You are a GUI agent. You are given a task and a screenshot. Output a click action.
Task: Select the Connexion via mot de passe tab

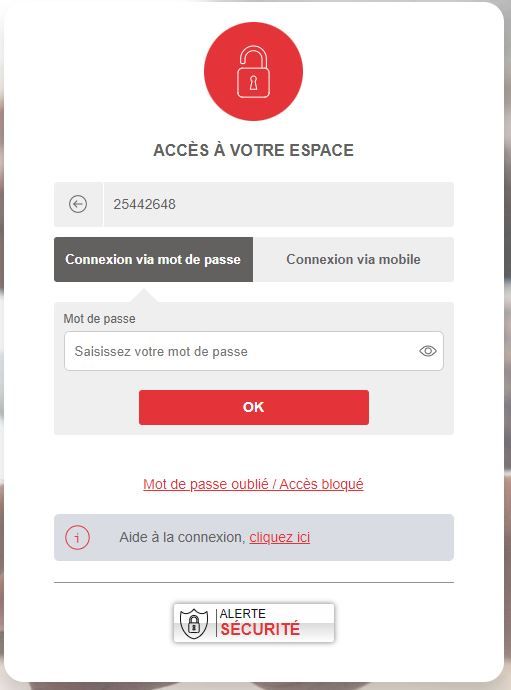click(153, 259)
